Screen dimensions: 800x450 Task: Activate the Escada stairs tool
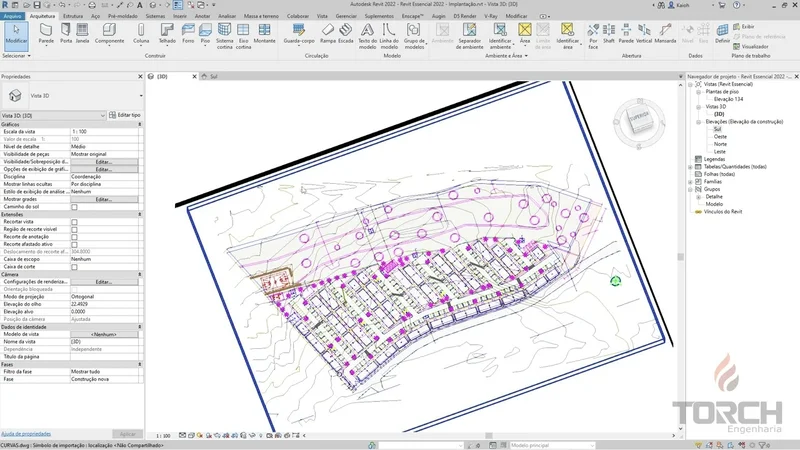[345, 34]
